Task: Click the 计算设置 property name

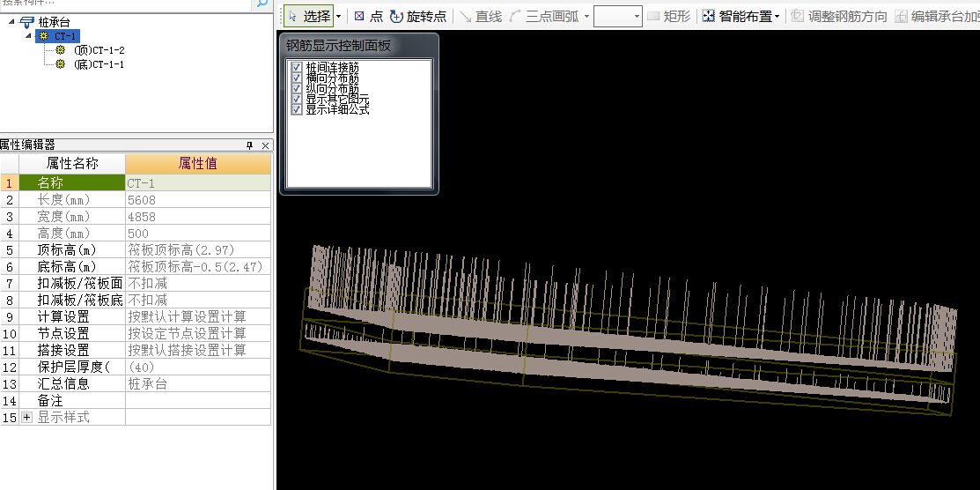Action: click(x=72, y=316)
